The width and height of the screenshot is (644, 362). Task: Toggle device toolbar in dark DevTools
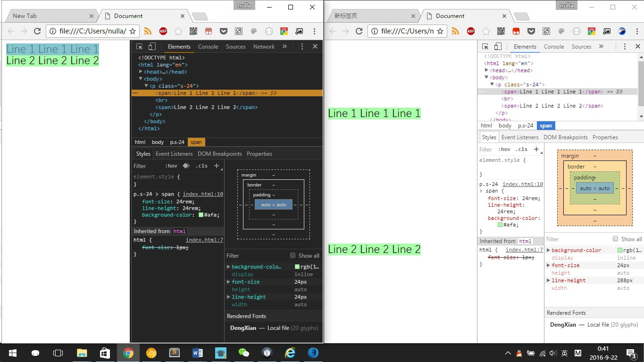coord(152,47)
